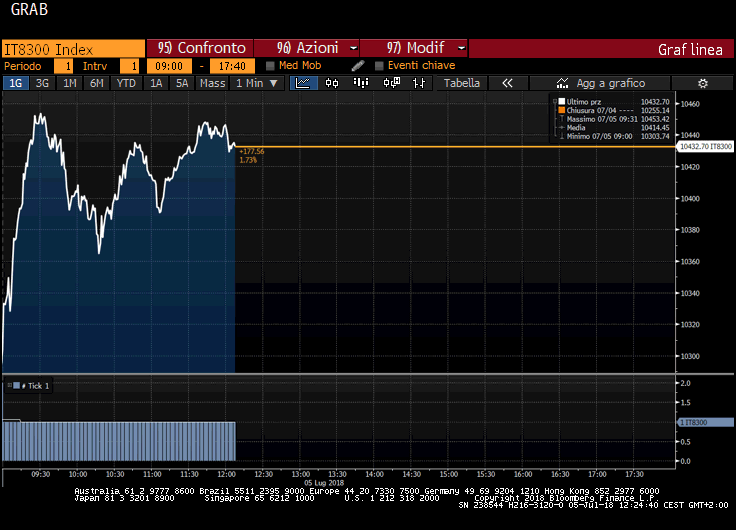Click the pencil annotation icon
This screenshot has height=530, width=736.
358,66
